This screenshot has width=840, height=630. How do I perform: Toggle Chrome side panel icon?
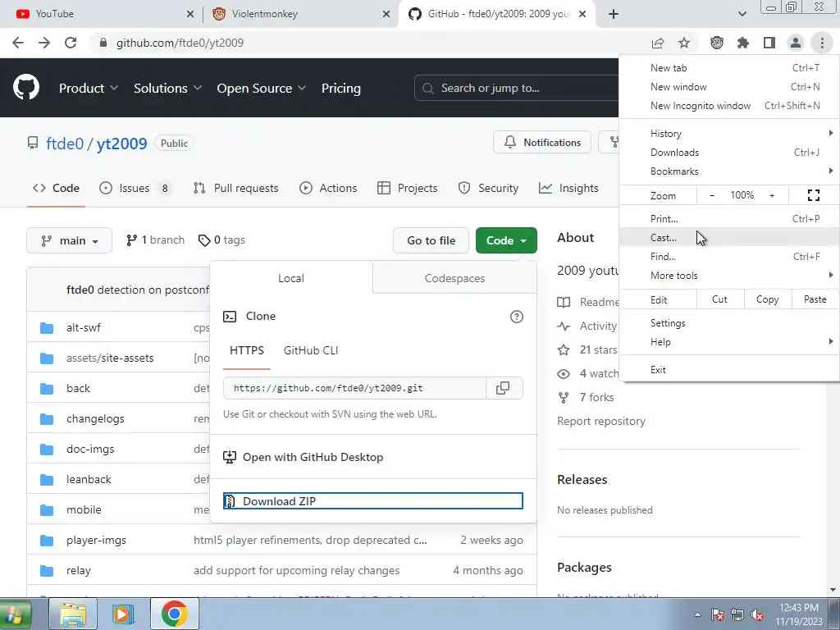coord(769,43)
